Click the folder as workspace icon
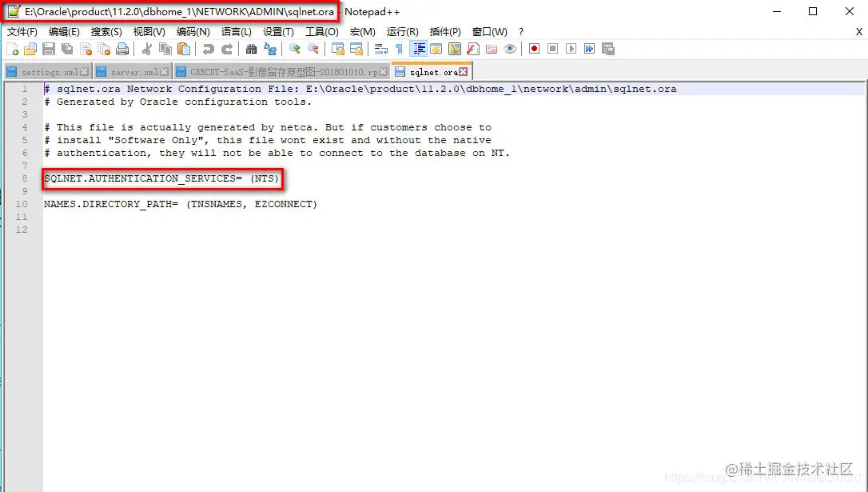868x492 pixels. coord(492,50)
